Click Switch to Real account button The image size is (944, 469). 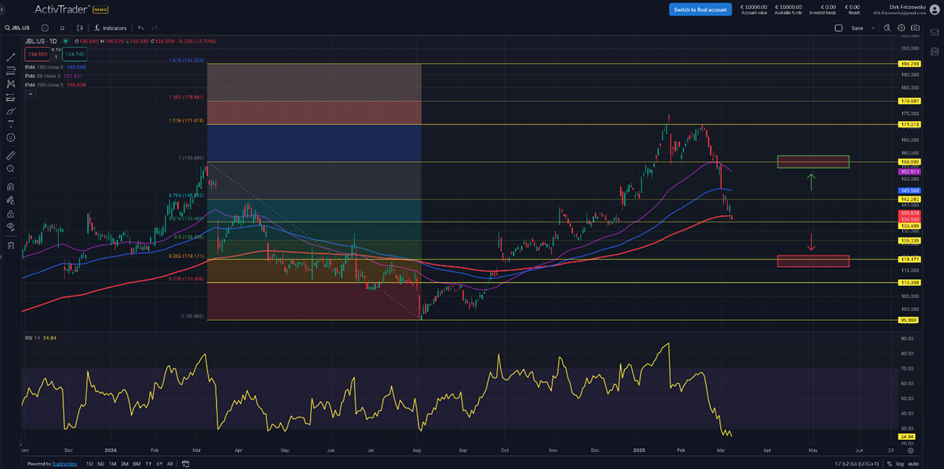(700, 9)
